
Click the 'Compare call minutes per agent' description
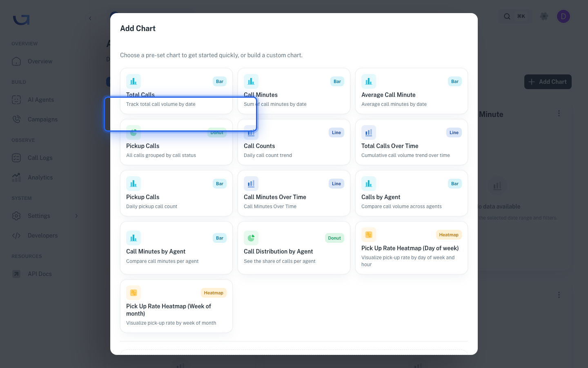[163, 261]
